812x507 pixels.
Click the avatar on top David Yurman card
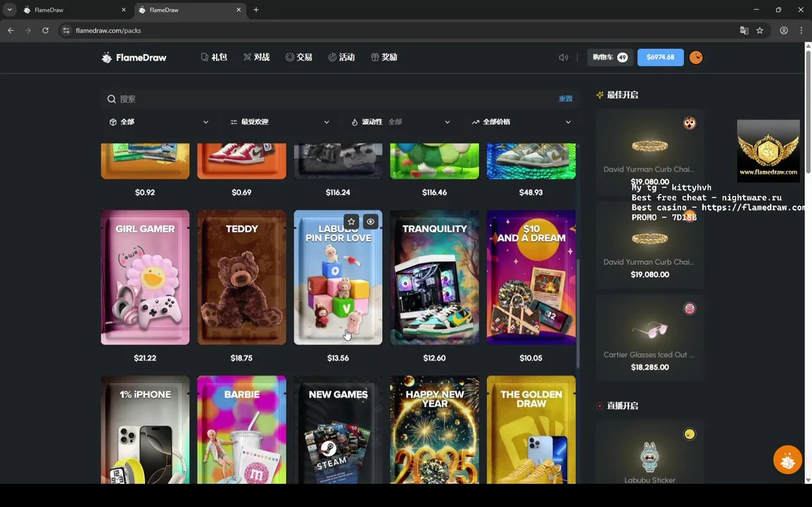(x=690, y=123)
